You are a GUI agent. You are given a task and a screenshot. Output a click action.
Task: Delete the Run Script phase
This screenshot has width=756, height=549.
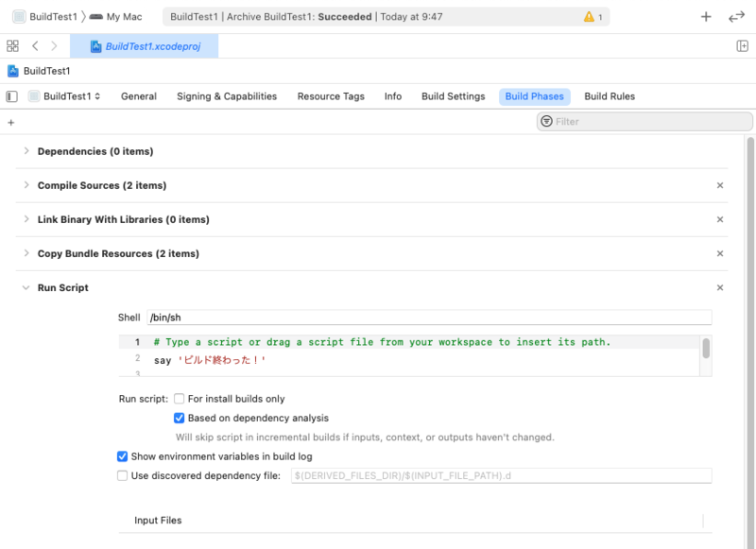tap(720, 288)
